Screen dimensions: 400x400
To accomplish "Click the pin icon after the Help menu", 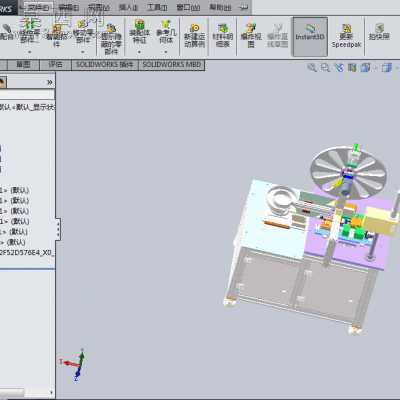I will coord(244,7).
